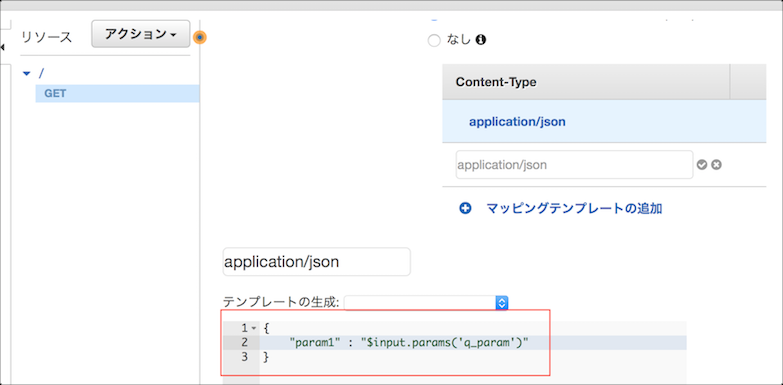Select application/json row in Content-Type table

(x=604, y=121)
